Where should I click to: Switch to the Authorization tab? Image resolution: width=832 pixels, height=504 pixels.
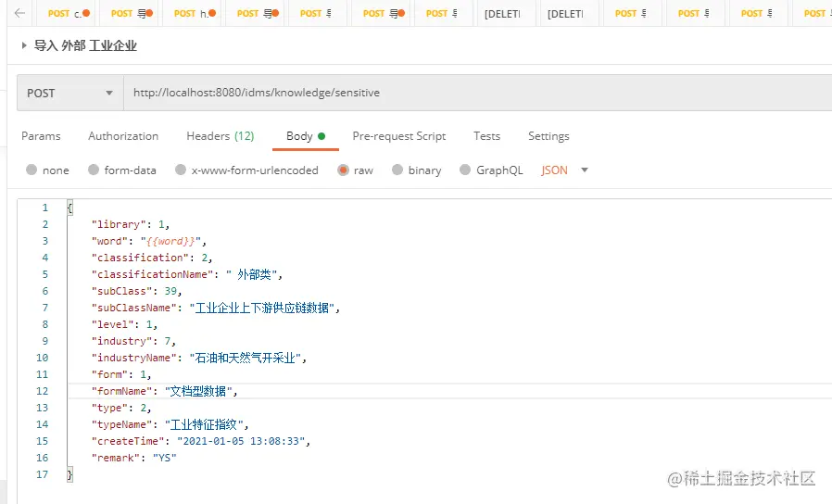point(123,136)
